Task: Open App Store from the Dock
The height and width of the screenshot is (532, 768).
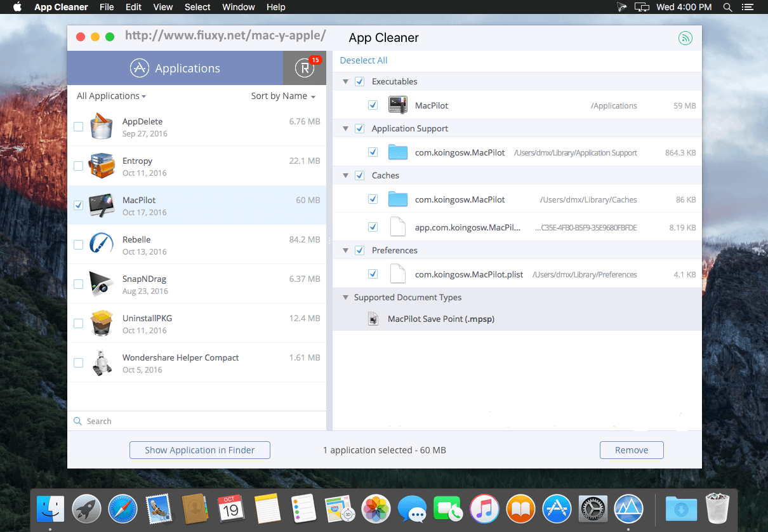Action: [557, 508]
